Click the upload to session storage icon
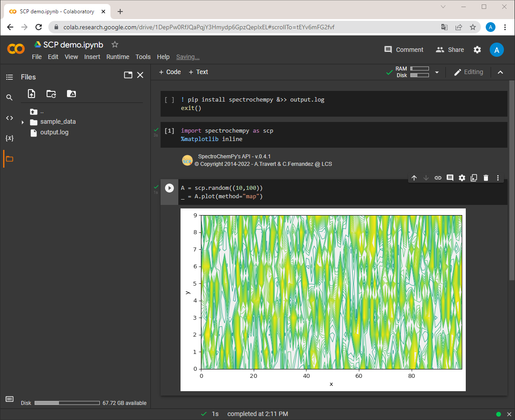 [31, 94]
